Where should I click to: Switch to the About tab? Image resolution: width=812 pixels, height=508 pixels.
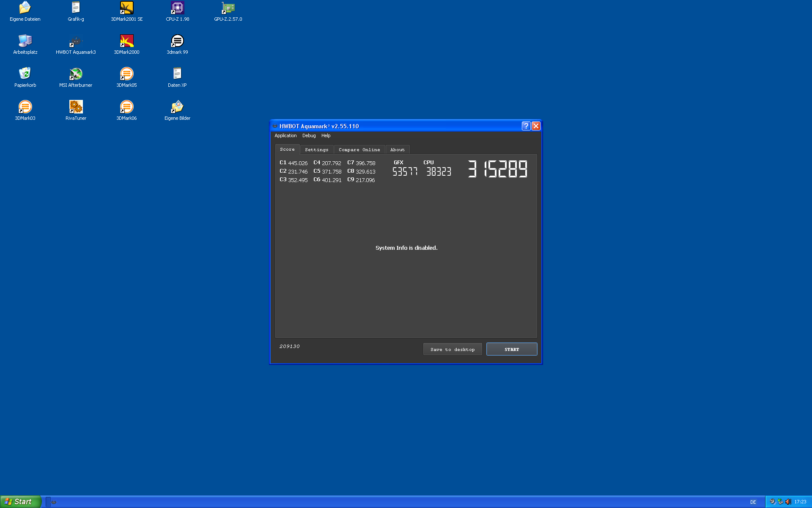click(397, 150)
